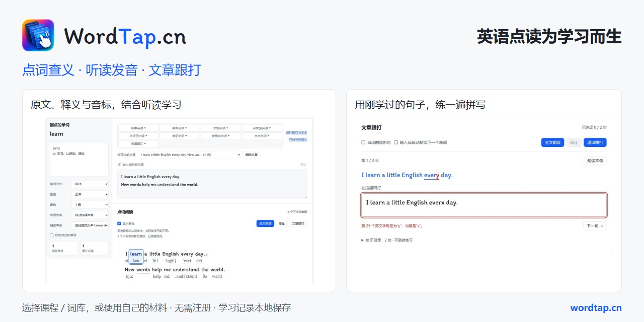Open the 水木英语 course dropdown

coord(262,136)
